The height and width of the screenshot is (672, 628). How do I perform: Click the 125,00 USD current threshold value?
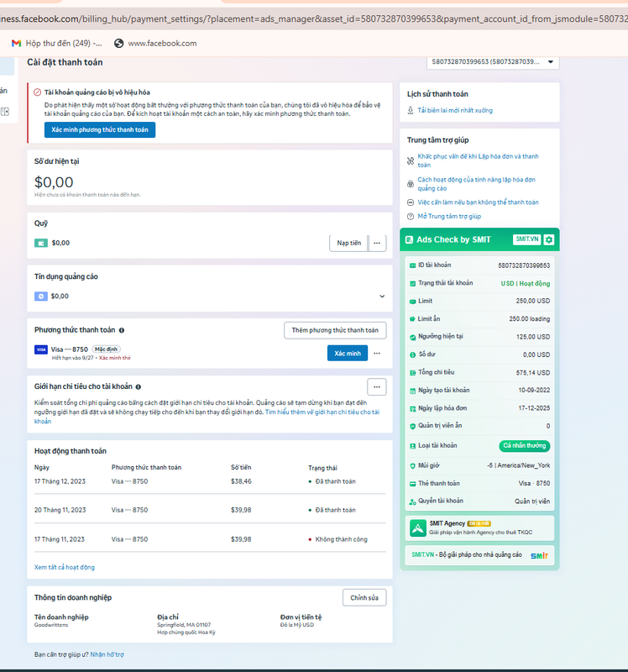(x=533, y=337)
